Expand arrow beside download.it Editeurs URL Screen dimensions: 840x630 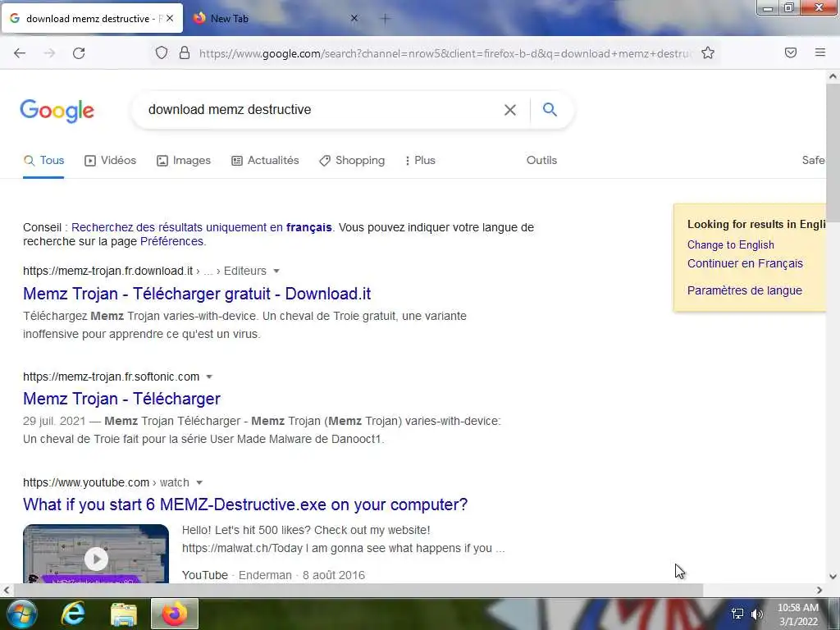(276, 271)
